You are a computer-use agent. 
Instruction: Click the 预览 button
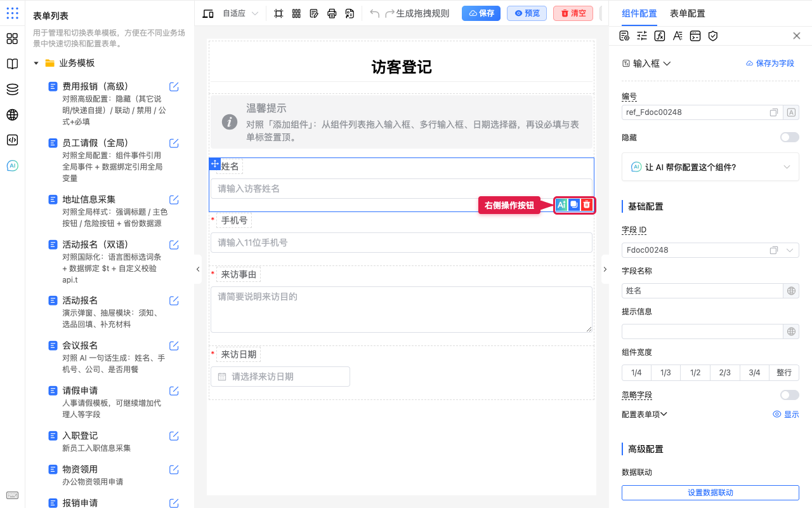(527, 13)
